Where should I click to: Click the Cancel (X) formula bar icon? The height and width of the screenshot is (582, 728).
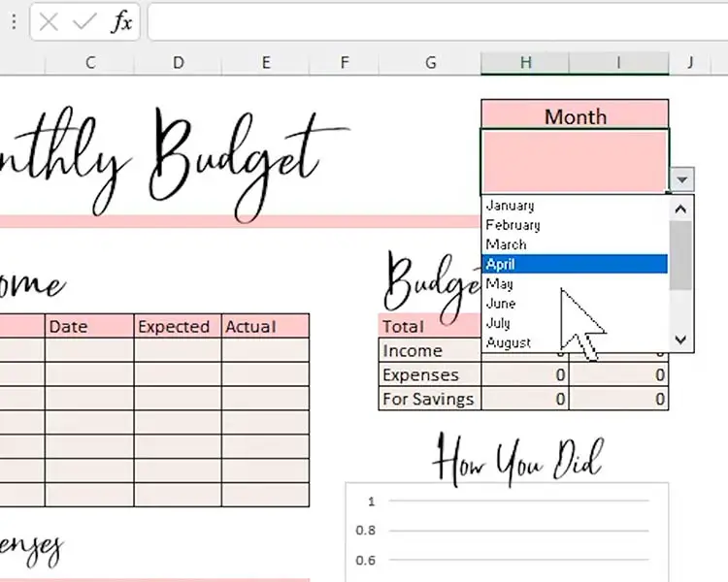point(49,21)
